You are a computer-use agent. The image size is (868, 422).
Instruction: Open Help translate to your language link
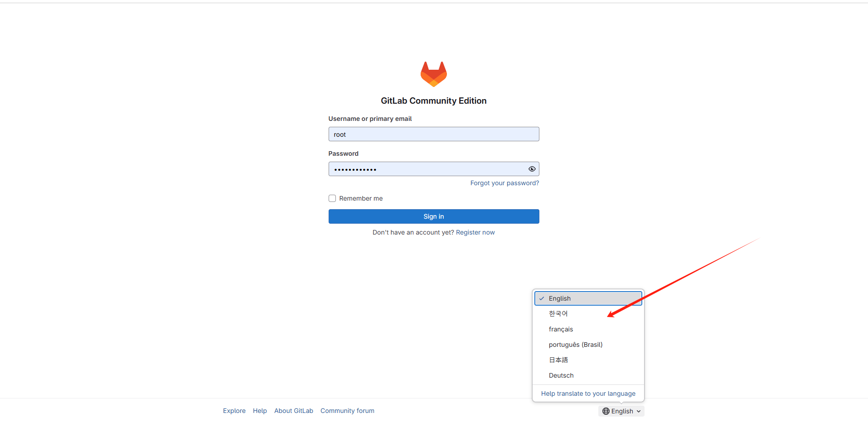coord(588,393)
